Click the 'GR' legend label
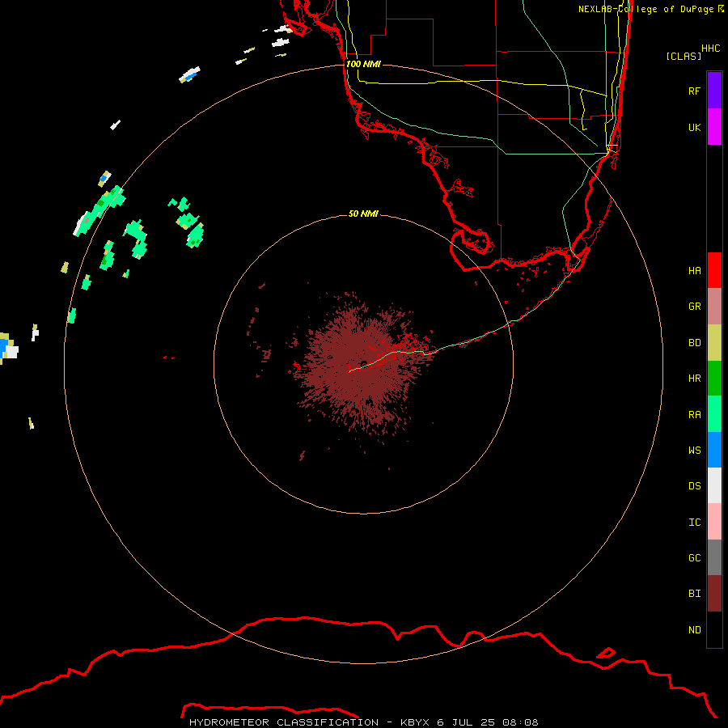This screenshot has width=728, height=728. [694, 307]
